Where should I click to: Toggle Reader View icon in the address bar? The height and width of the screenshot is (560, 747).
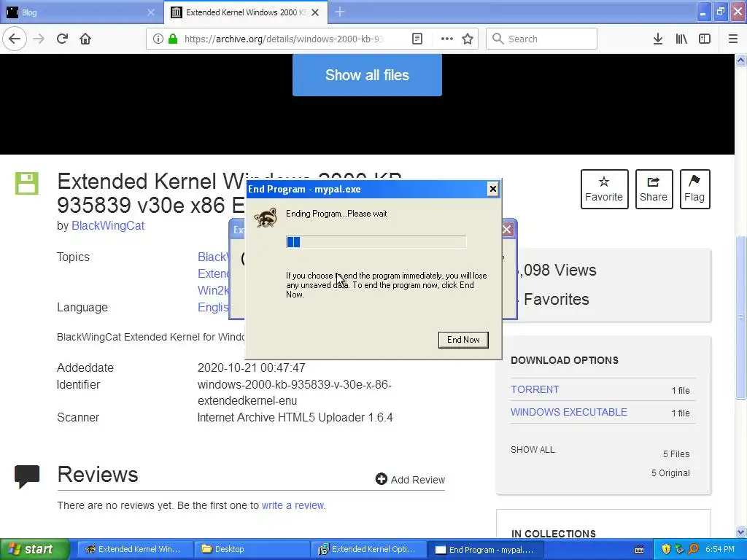tap(417, 39)
